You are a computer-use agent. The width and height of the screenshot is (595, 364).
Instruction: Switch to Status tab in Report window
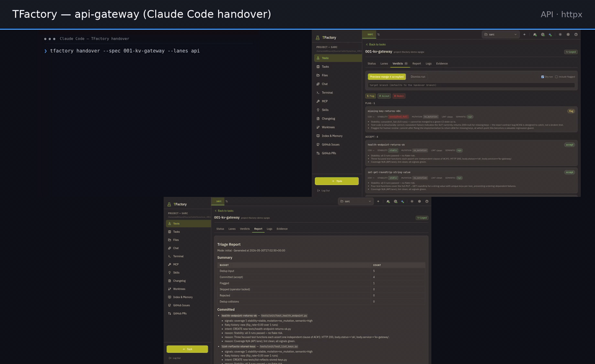(x=220, y=229)
